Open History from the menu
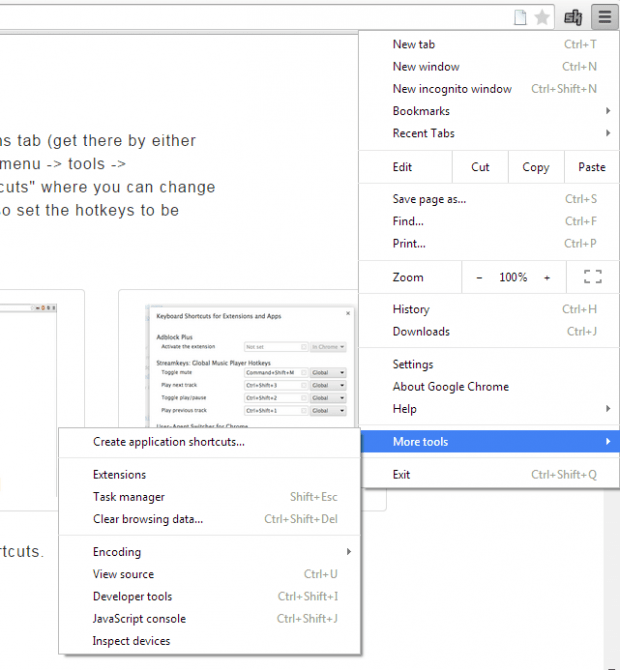The height and width of the screenshot is (670, 620). pyautogui.click(x=489, y=309)
